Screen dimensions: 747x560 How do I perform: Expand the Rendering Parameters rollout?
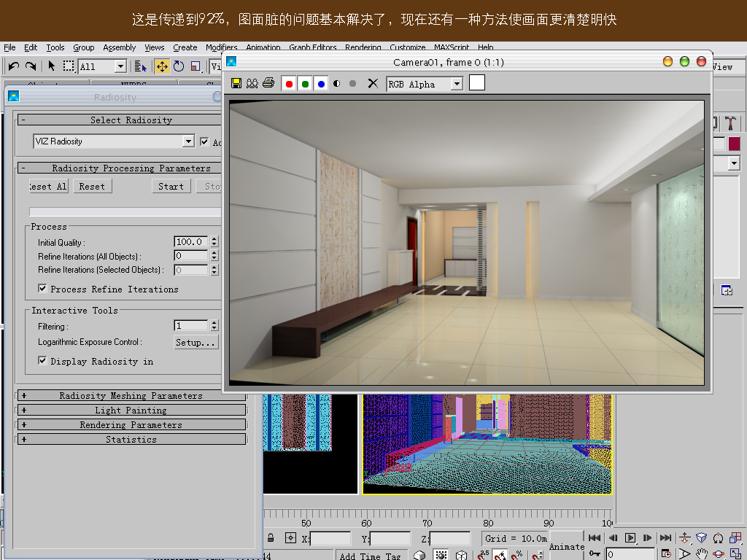[131, 425]
